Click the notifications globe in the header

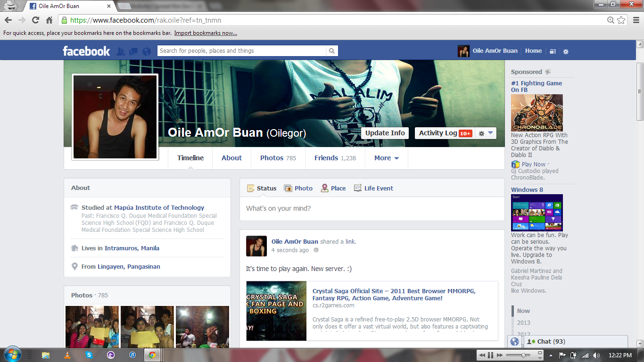click(147, 51)
